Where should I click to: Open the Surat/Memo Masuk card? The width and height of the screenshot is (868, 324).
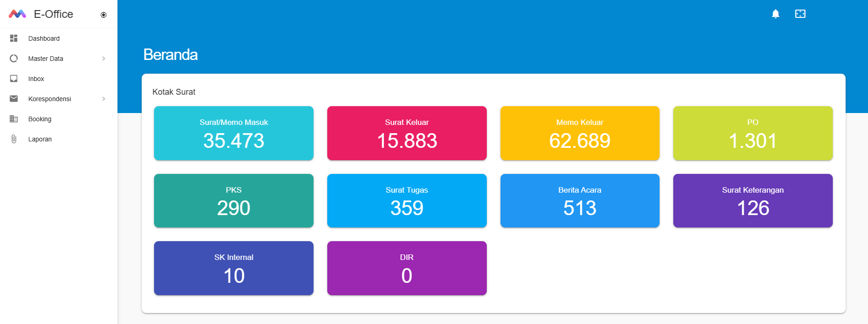(x=234, y=133)
